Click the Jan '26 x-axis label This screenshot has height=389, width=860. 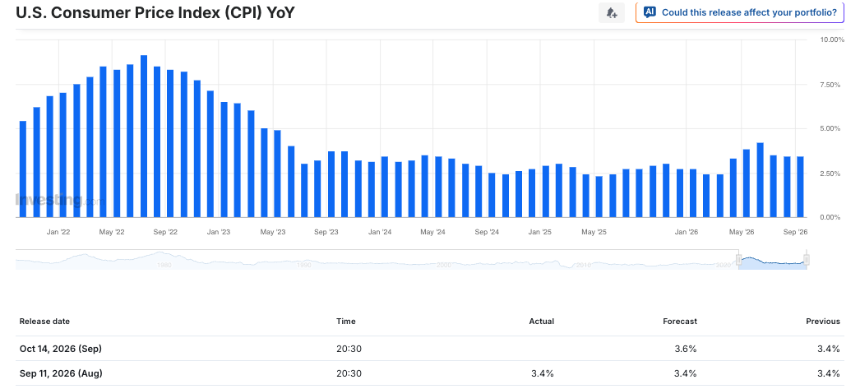686,232
